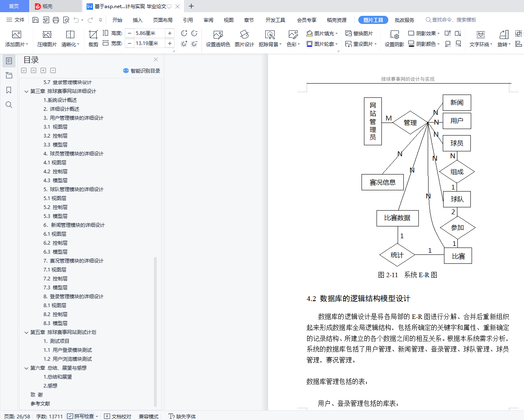Screen dimensions: 524x420
Task: Select outline item 1.系统设计概述
Action: click(60, 100)
